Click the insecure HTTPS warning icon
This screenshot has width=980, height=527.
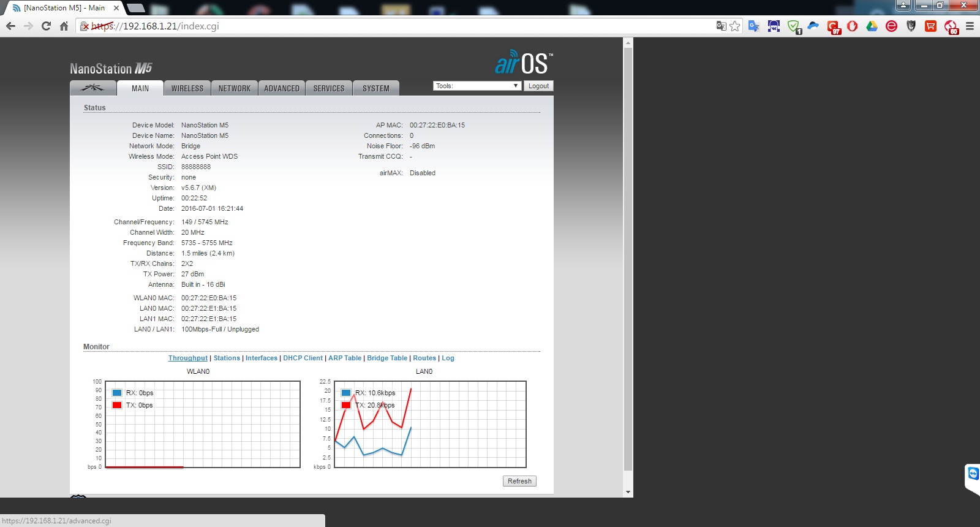click(85, 26)
